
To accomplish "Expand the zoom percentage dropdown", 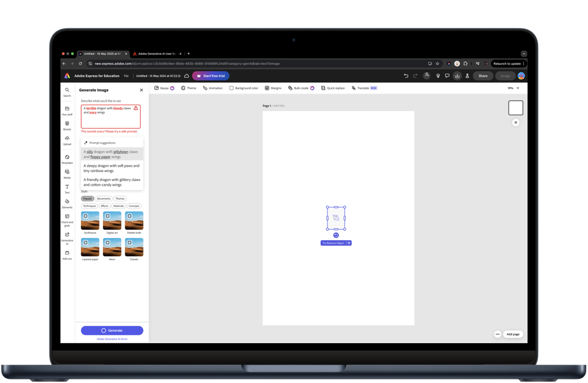I will 513,88.
